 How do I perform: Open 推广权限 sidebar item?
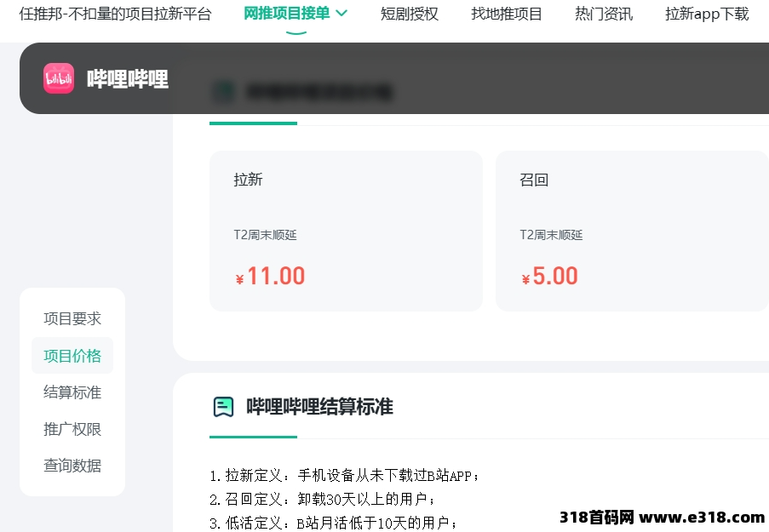click(x=72, y=429)
